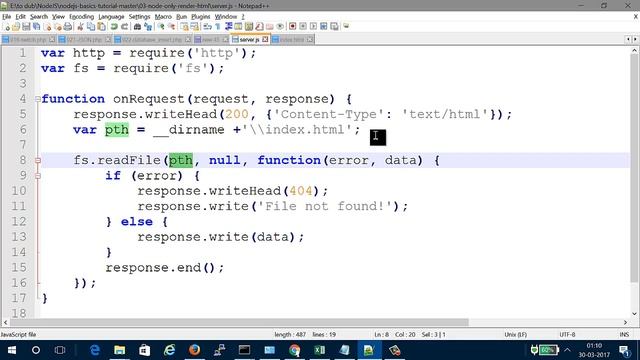Open the Function List panel icon
The height and width of the screenshot is (360, 640).
click(259, 27)
